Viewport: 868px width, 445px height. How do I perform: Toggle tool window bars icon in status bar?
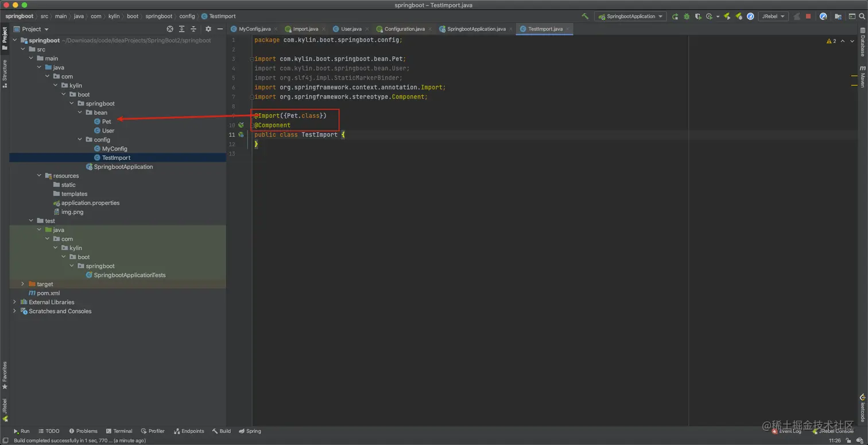pyautogui.click(x=5, y=440)
